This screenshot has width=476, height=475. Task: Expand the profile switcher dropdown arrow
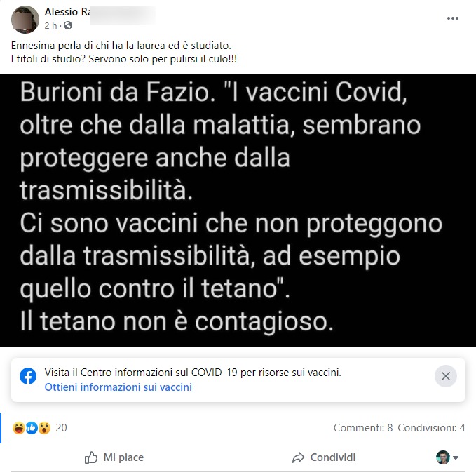[x=456, y=457]
